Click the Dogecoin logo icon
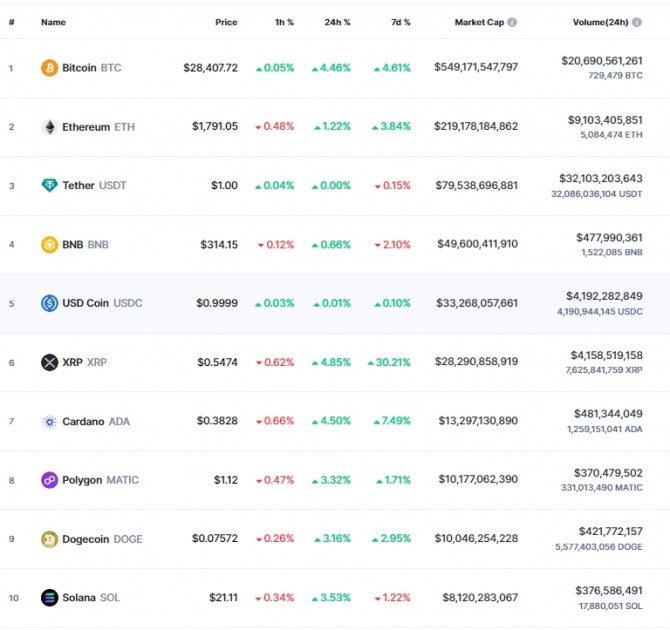 (50, 539)
